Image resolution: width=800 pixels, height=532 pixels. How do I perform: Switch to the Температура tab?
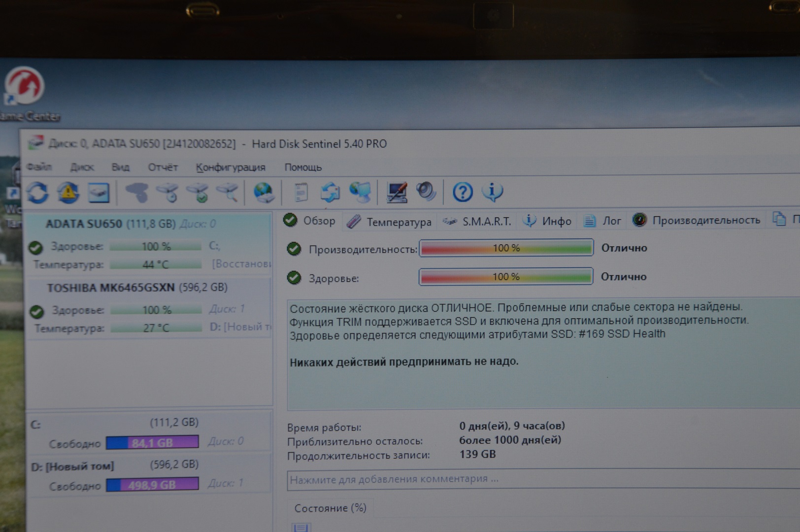pos(390,222)
